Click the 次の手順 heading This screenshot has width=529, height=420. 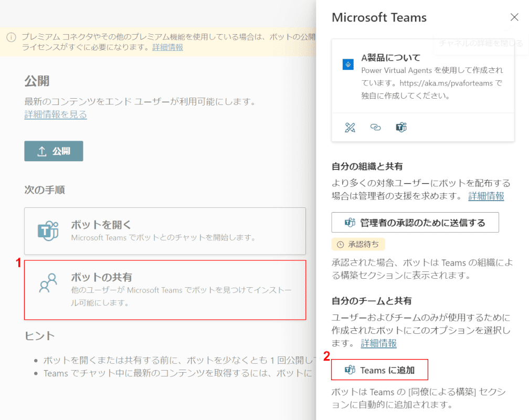click(x=45, y=190)
